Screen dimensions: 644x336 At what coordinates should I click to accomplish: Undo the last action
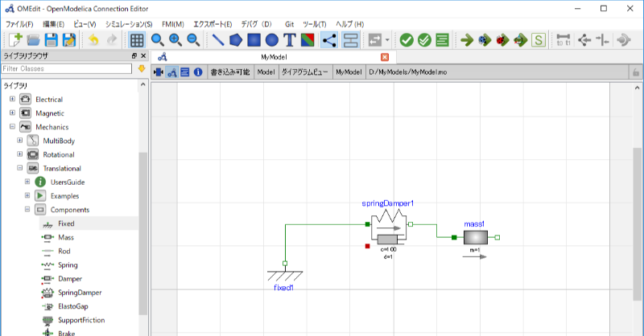click(93, 40)
